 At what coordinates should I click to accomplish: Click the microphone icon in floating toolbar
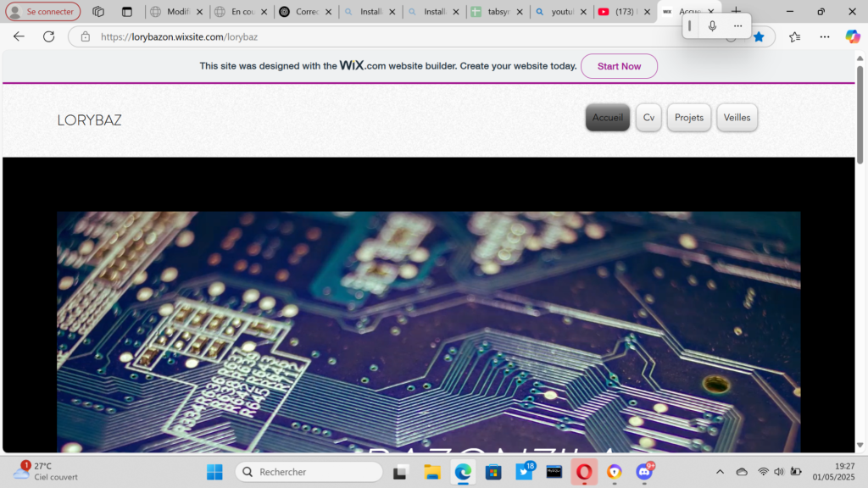coord(712,26)
